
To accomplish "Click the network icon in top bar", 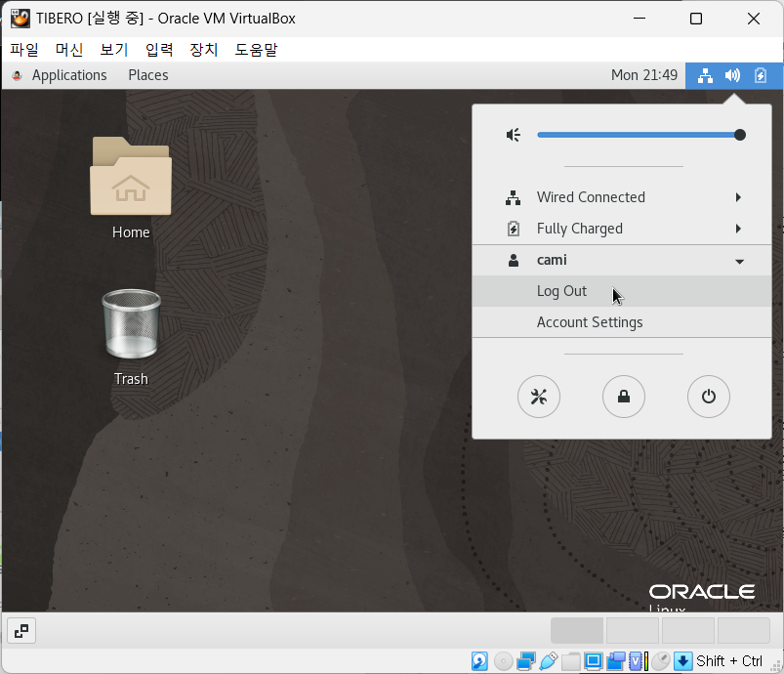I will pos(705,76).
